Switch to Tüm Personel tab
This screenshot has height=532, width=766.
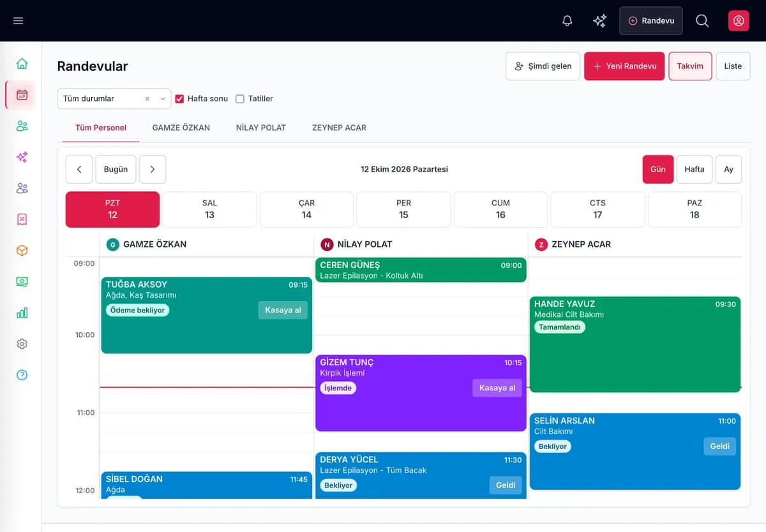(101, 128)
